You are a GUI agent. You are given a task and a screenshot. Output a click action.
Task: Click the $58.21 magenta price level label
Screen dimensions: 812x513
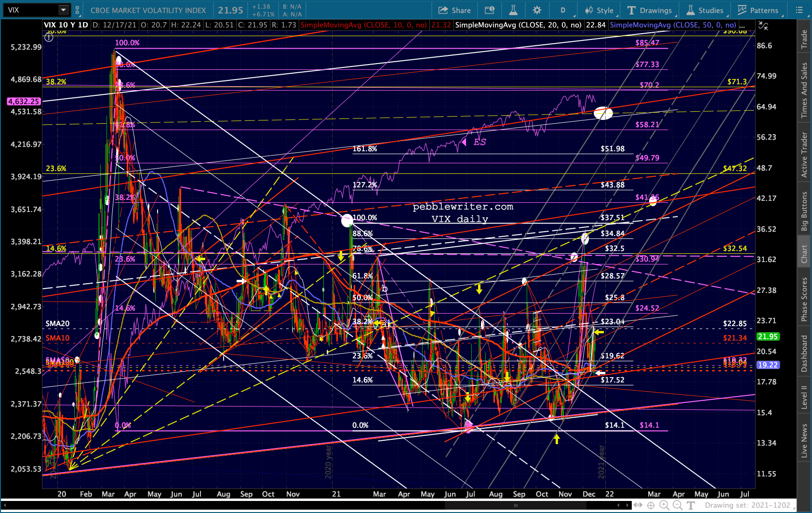(647, 125)
